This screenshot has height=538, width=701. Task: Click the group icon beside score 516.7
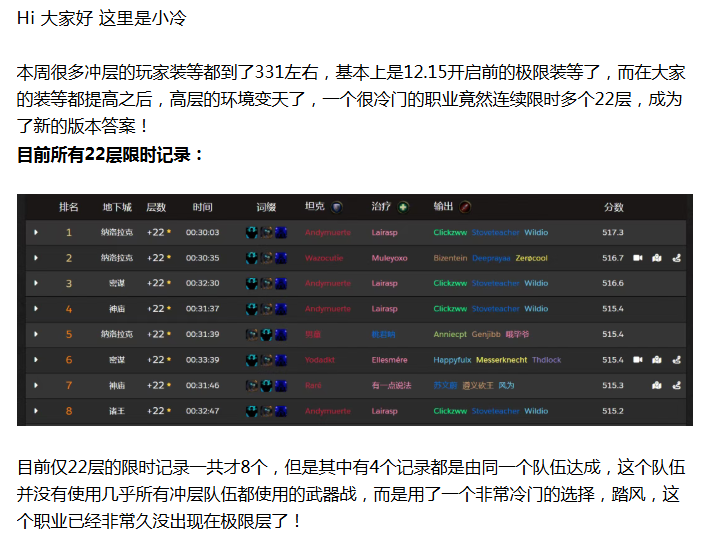point(656,258)
